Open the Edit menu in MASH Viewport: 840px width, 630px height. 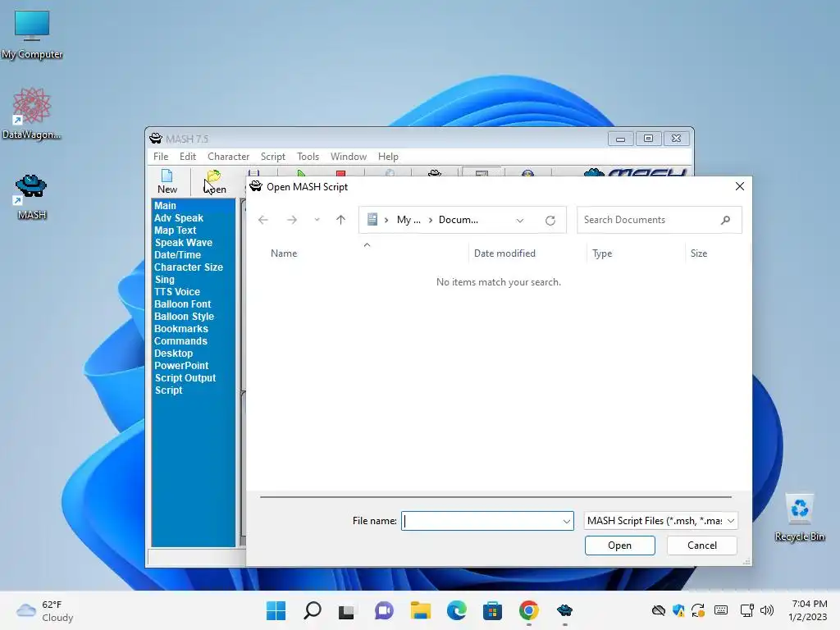[x=188, y=157]
